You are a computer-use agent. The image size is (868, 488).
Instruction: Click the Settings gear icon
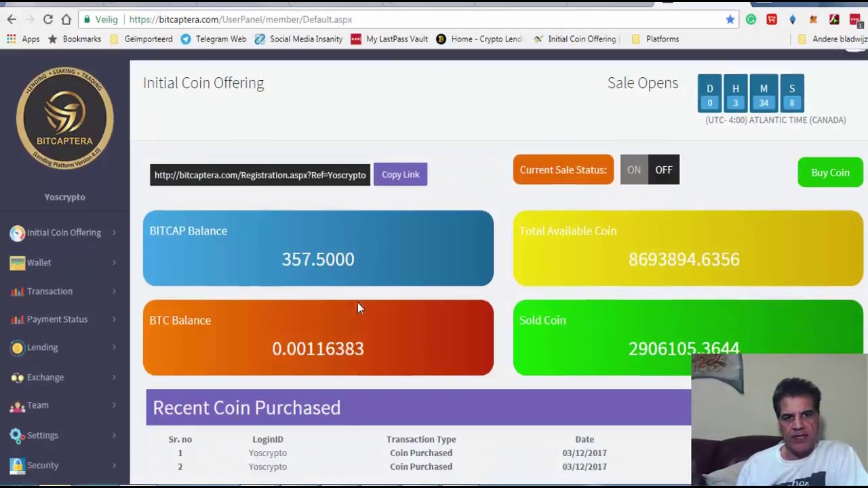17,435
